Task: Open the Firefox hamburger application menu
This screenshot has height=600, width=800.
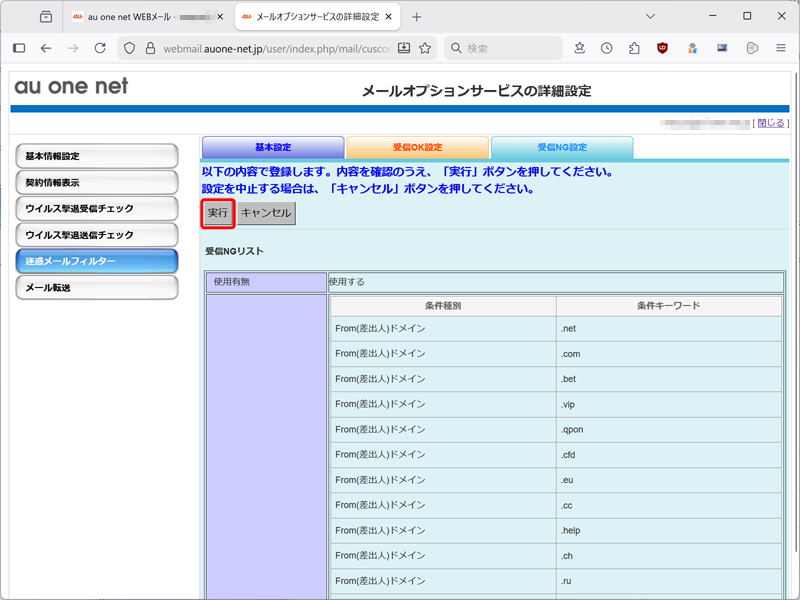Action: click(x=780, y=48)
